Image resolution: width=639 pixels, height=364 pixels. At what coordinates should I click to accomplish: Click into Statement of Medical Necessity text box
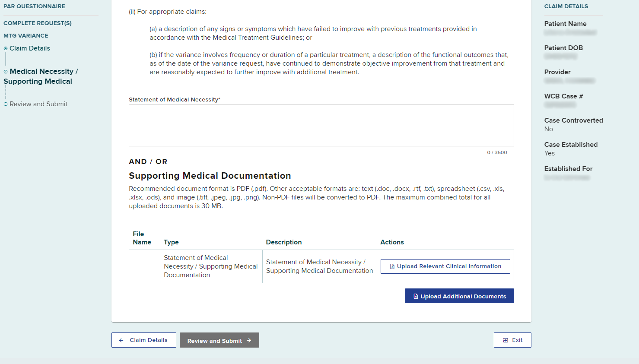[321, 125]
